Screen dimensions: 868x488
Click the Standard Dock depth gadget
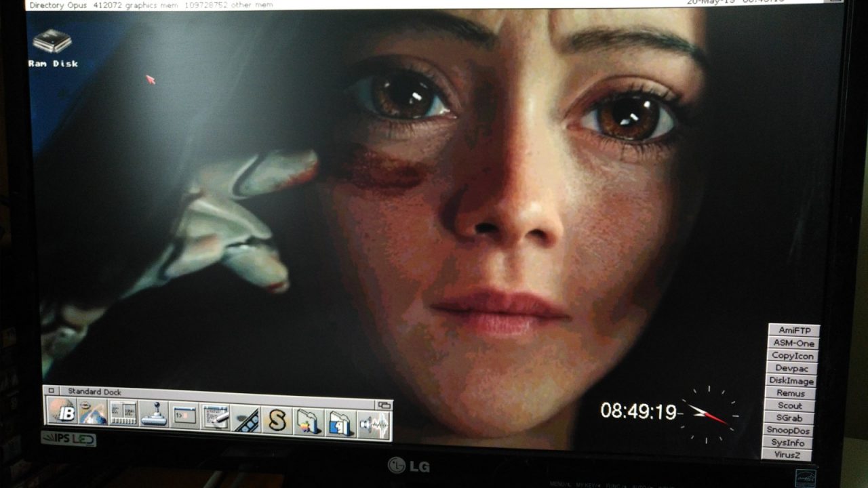click(384, 405)
